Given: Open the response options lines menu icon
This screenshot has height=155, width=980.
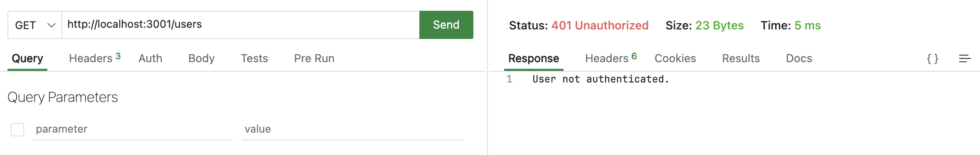Looking at the screenshot, I should click(965, 58).
